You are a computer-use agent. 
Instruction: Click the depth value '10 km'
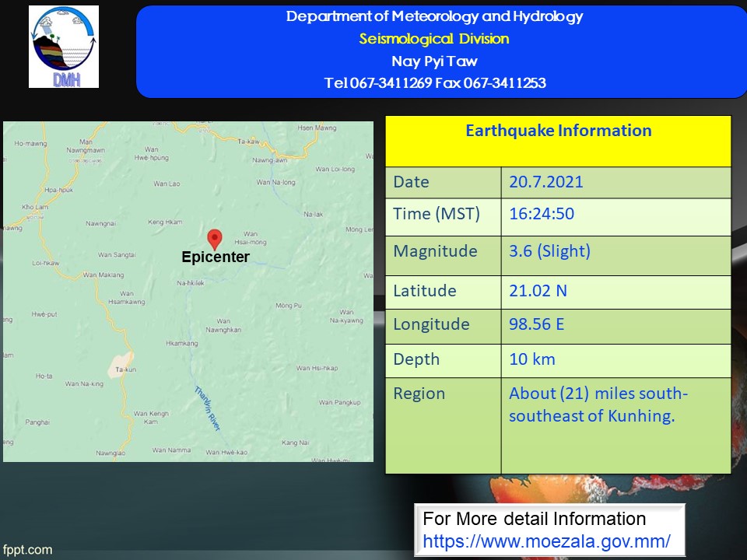(x=532, y=359)
